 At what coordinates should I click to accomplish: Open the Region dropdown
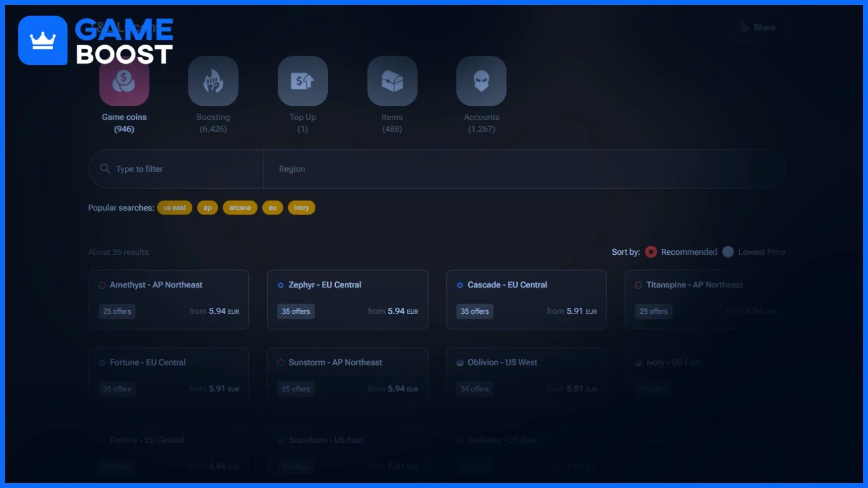point(524,169)
